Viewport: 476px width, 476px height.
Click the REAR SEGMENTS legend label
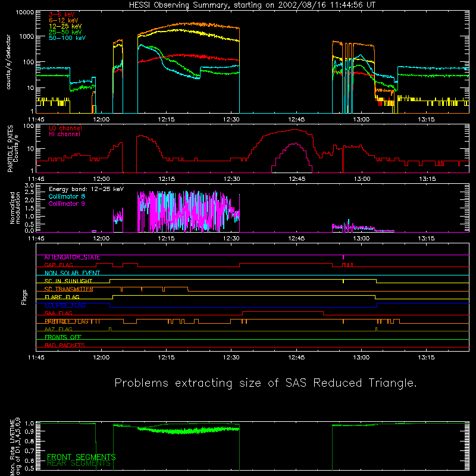coord(79,464)
